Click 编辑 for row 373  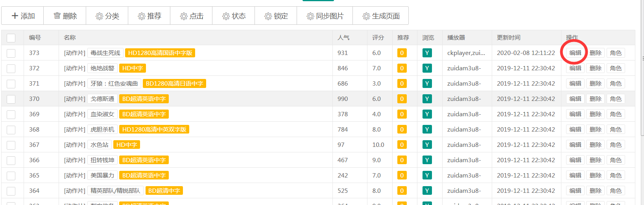click(x=575, y=53)
